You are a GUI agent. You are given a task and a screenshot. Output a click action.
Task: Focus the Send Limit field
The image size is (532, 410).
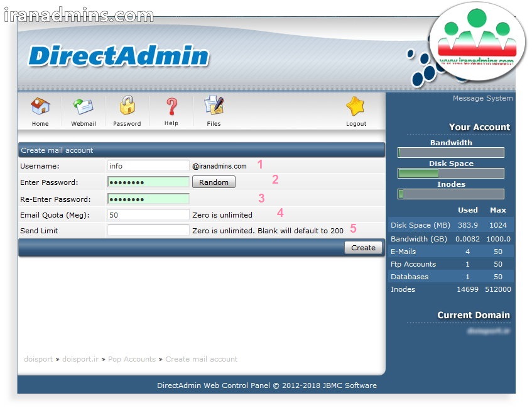[x=148, y=231]
